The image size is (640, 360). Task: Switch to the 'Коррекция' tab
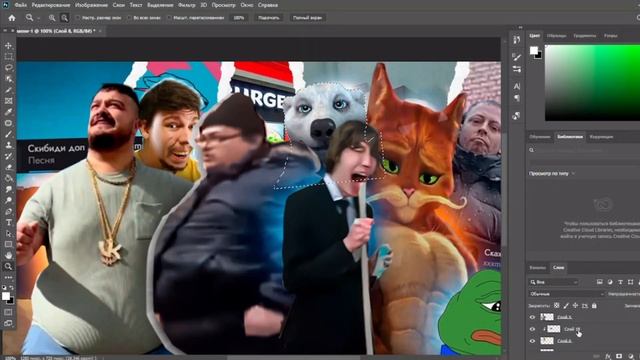[601, 137]
